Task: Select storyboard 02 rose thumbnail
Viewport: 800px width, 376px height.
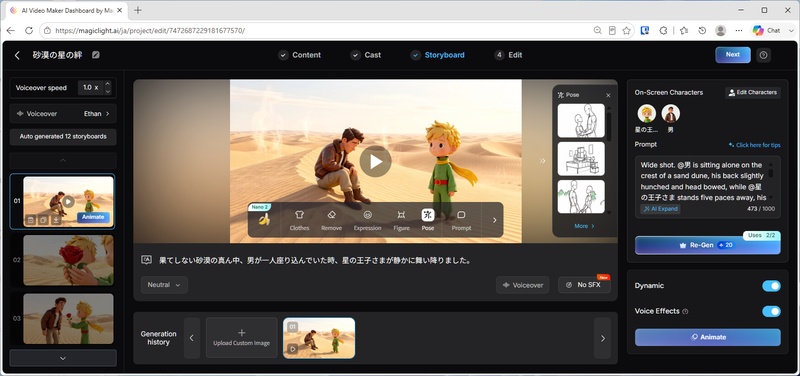Action: click(68, 260)
